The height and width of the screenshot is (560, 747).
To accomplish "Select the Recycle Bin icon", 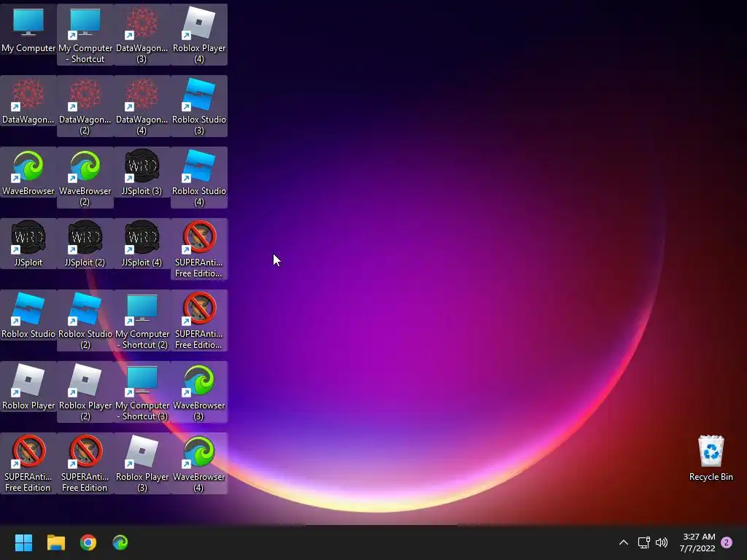I will point(711,458).
